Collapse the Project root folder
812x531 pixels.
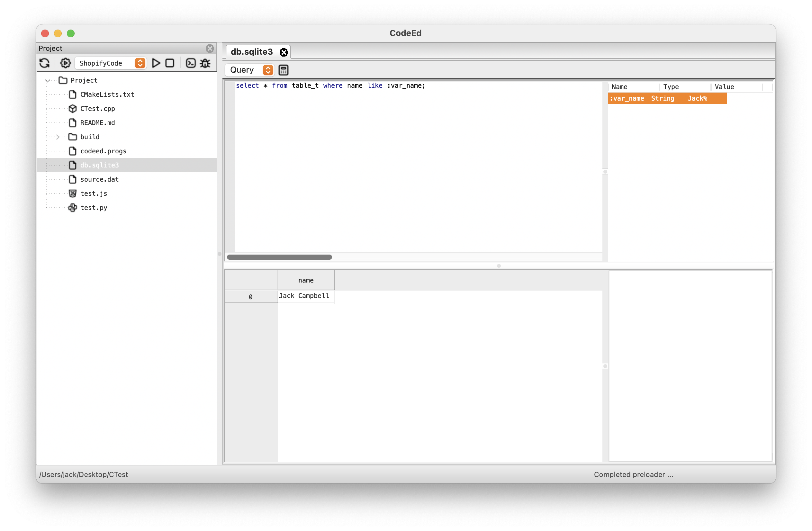(x=48, y=80)
